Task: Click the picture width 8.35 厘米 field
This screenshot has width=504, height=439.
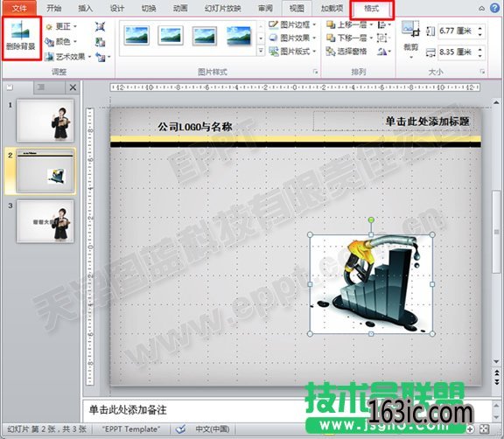Action: point(457,52)
